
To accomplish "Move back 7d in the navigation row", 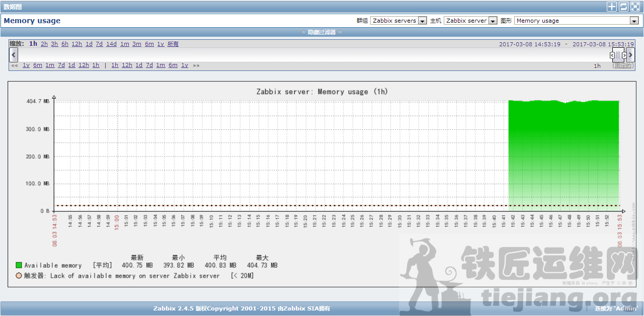I will pyautogui.click(x=61, y=65).
